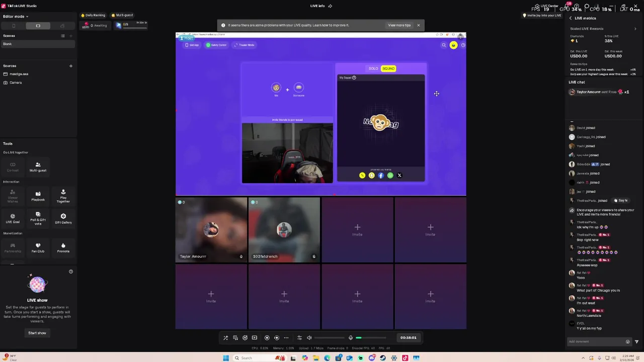This screenshot has width=644, height=362.
Task: Open the Play Together tool
Action: coord(63,196)
